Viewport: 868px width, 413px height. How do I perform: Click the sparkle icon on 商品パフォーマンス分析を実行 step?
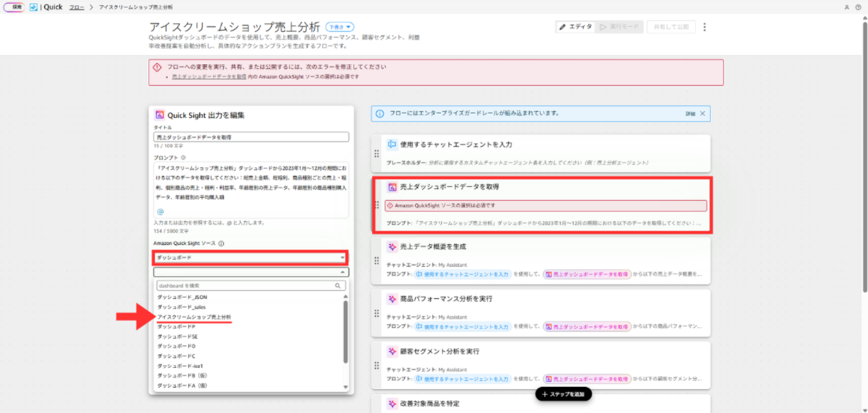tap(392, 299)
